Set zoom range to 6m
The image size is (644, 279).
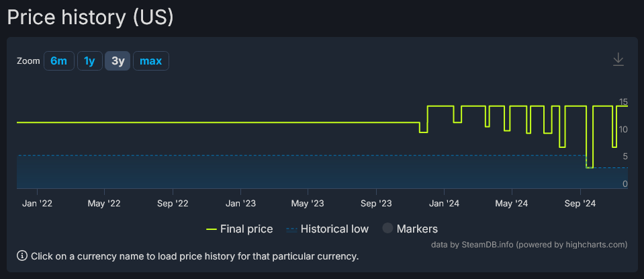click(x=59, y=61)
